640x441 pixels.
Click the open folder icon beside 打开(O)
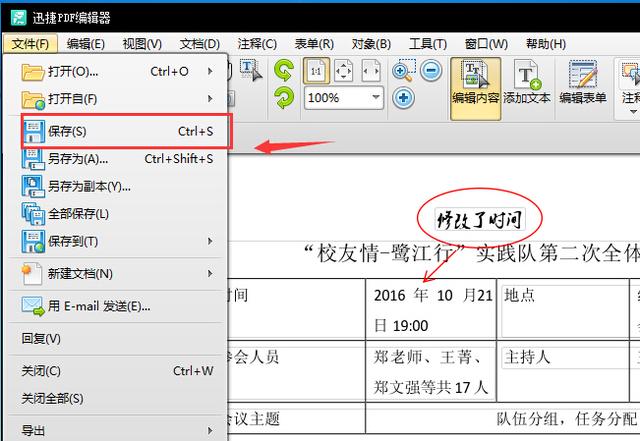(x=33, y=72)
